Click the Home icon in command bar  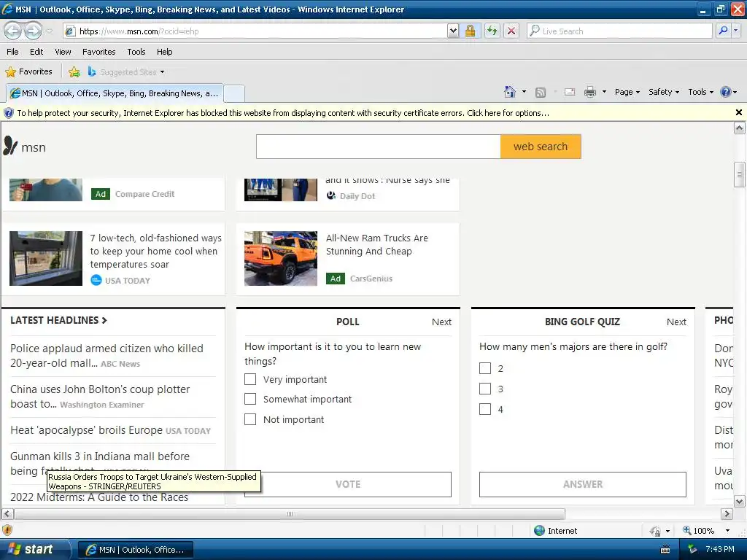[510, 92]
